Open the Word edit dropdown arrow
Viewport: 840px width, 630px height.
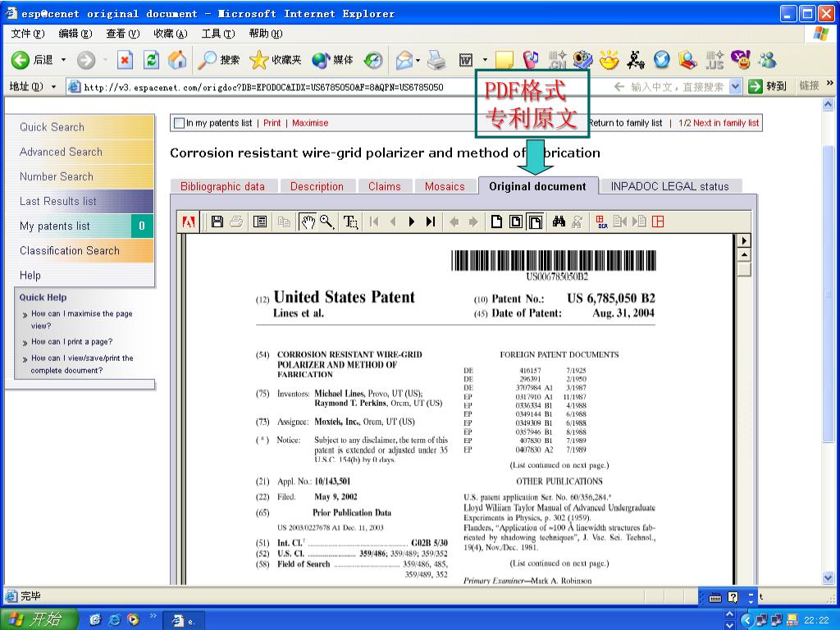(x=485, y=61)
